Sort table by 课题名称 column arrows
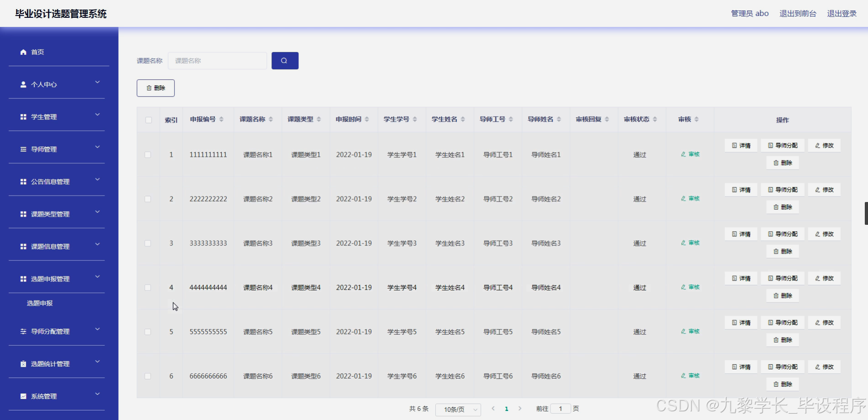The width and height of the screenshot is (868, 420). click(271, 119)
